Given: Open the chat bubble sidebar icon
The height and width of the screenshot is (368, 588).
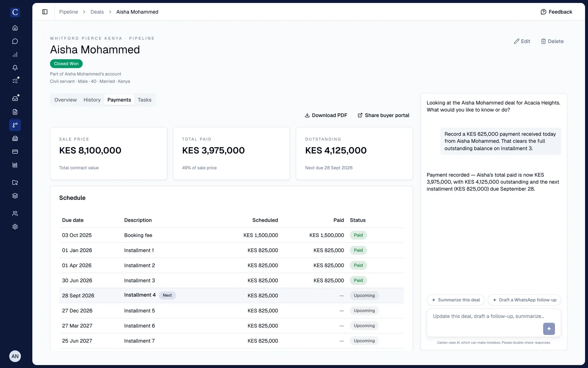Looking at the screenshot, I should (15, 41).
